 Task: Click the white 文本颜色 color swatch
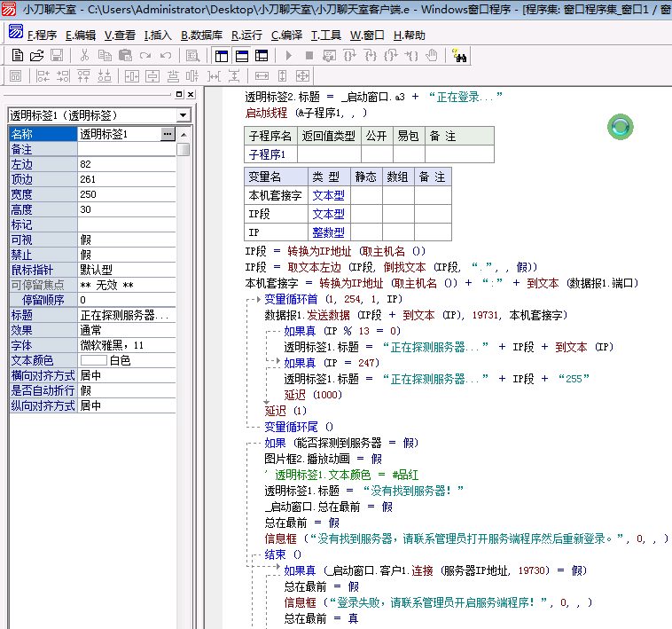click(x=93, y=360)
